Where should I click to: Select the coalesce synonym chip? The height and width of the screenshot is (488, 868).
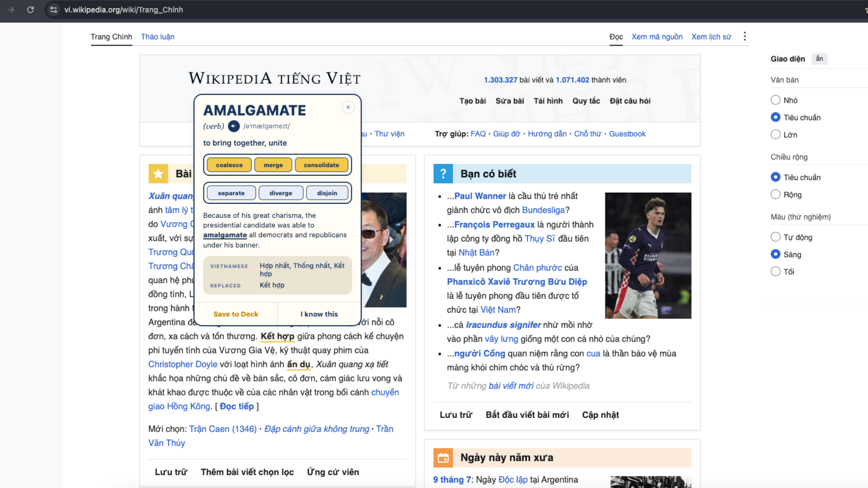coord(229,165)
